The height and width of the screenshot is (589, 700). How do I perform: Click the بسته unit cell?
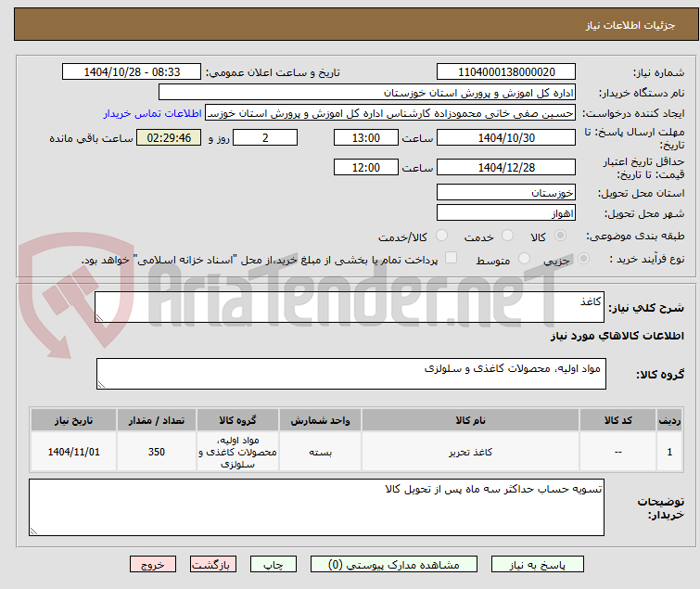(x=320, y=452)
